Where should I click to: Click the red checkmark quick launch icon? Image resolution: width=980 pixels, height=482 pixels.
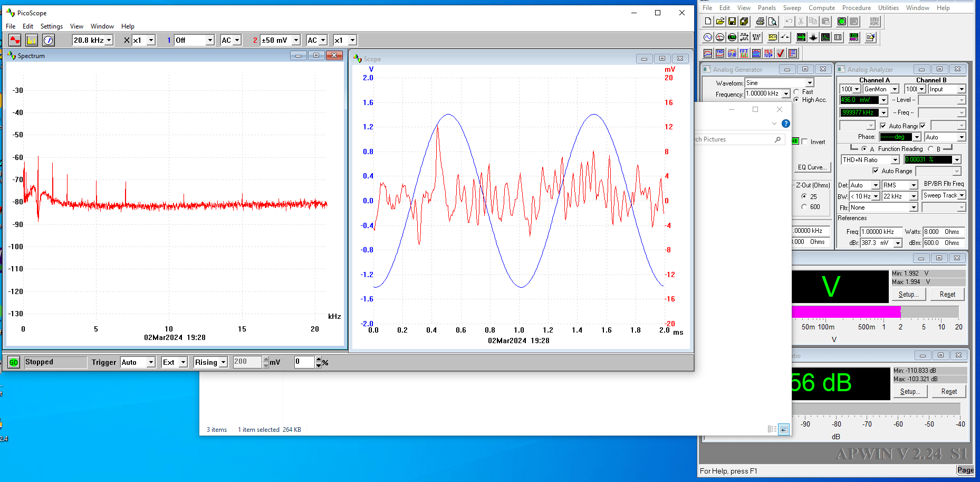click(x=781, y=53)
